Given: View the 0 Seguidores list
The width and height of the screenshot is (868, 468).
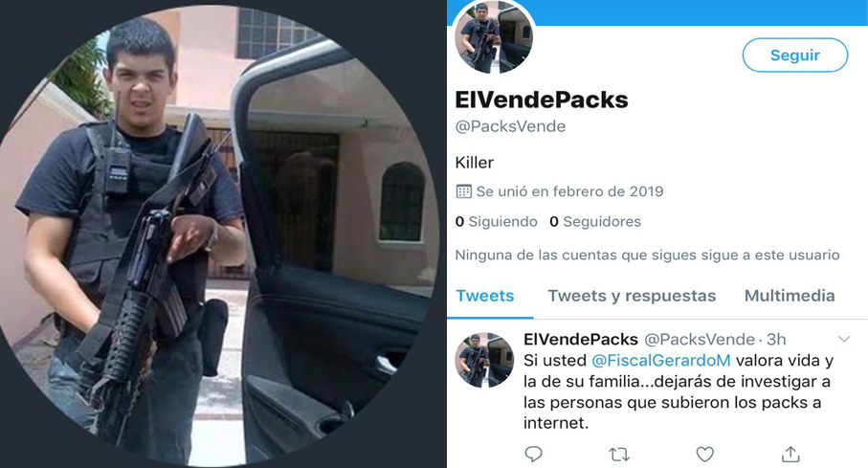Looking at the screenshot, I should [595, 221].
